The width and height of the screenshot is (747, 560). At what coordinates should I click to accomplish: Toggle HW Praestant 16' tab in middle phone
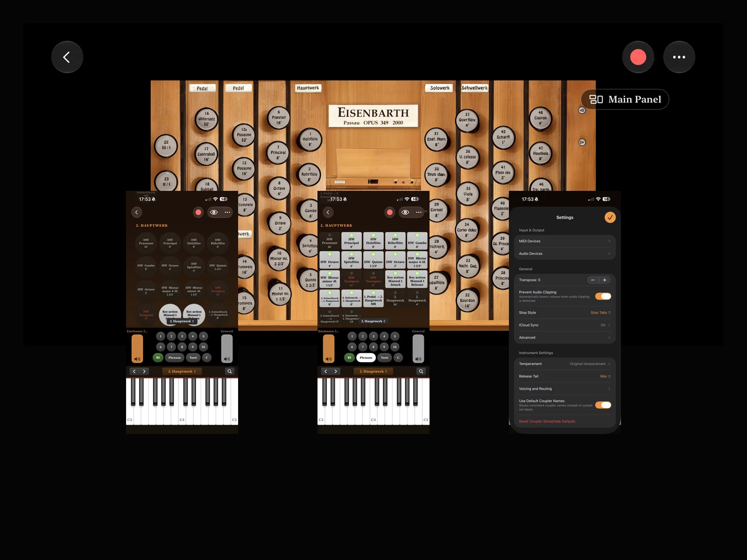tap(330, 241)
